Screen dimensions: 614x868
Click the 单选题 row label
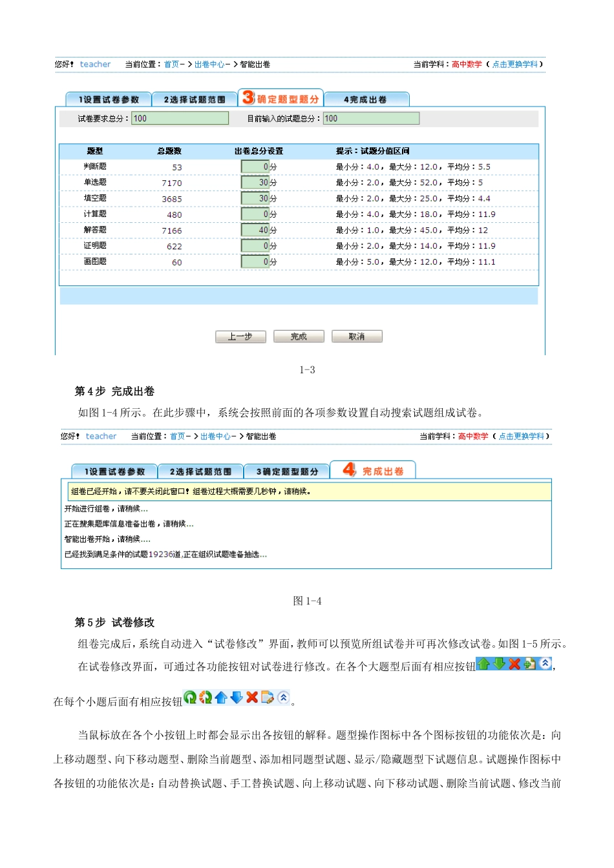pyautogui.click(x=95, y=182)
